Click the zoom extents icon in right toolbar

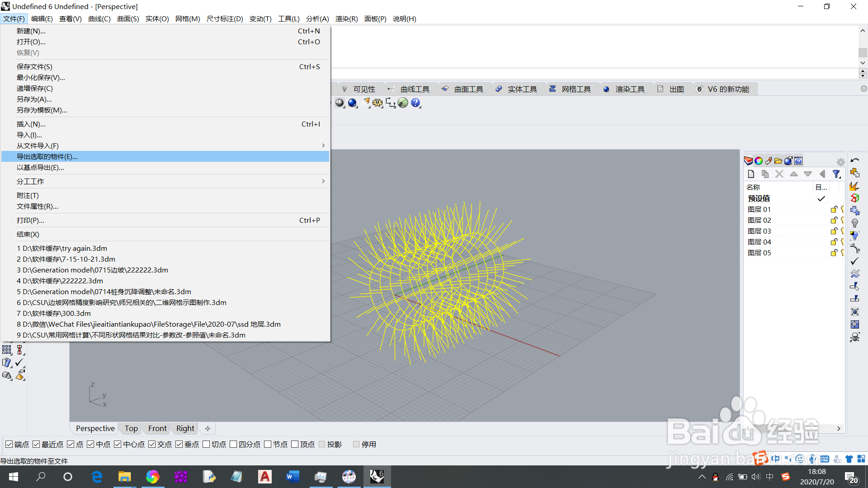point(854,312)
